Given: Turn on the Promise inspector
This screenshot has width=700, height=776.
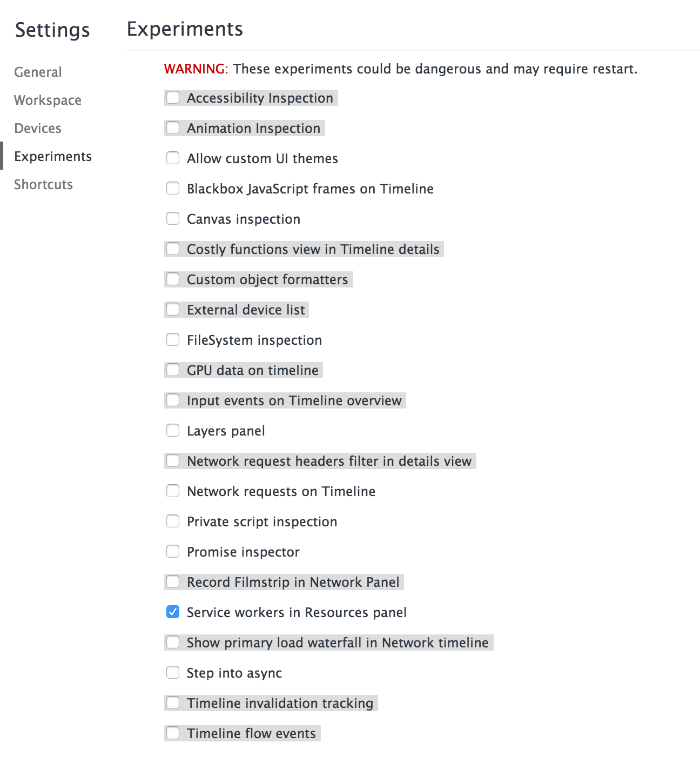Looking at the screenshot, I should [172, 551].
